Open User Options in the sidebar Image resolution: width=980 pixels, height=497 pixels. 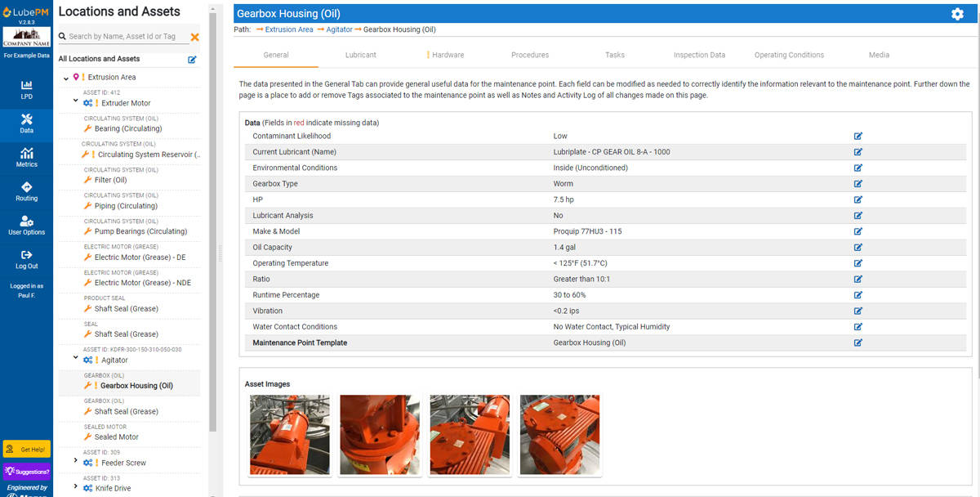[26, 226]
